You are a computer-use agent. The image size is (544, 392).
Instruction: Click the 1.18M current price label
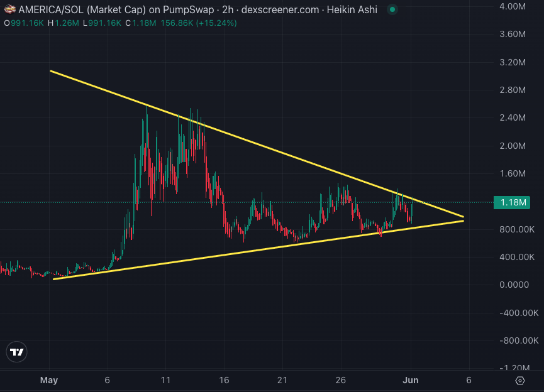pos(512,202)
